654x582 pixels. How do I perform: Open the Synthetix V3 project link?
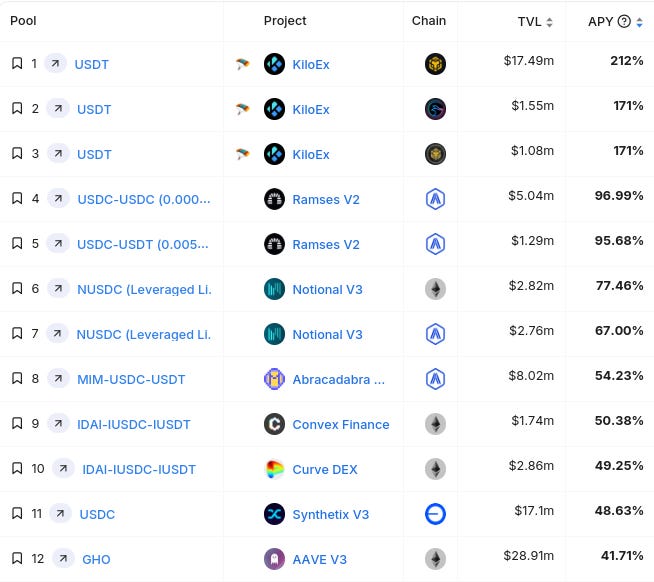pos(331,514)
